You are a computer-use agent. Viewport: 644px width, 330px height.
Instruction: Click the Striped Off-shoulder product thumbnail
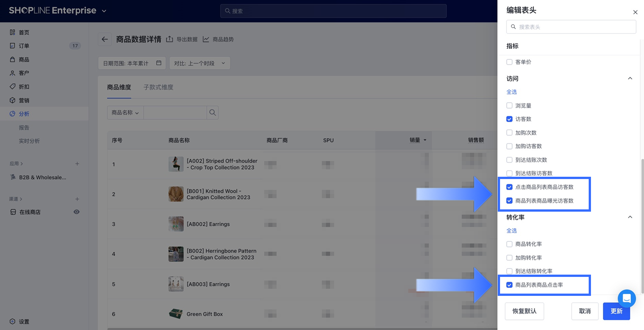tap(176, 164)
